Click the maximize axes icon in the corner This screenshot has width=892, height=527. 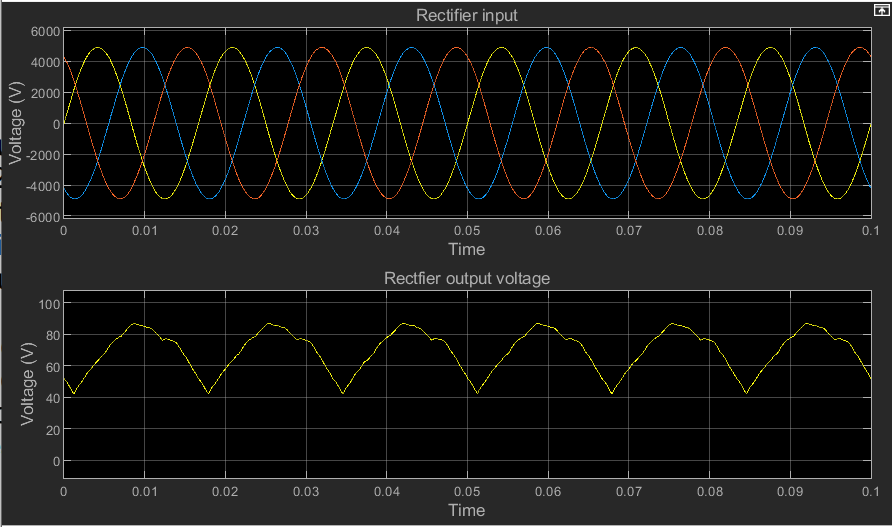(x=881, y=10)
